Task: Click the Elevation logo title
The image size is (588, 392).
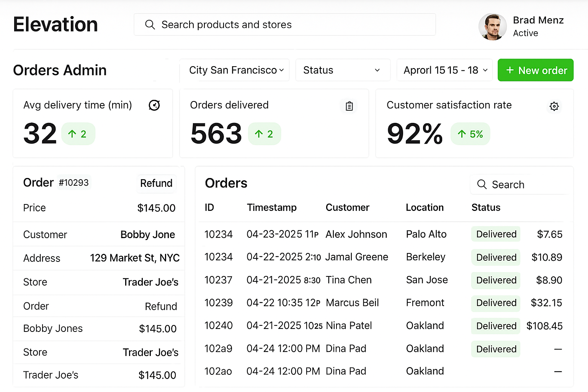Action: pos(56,25)
